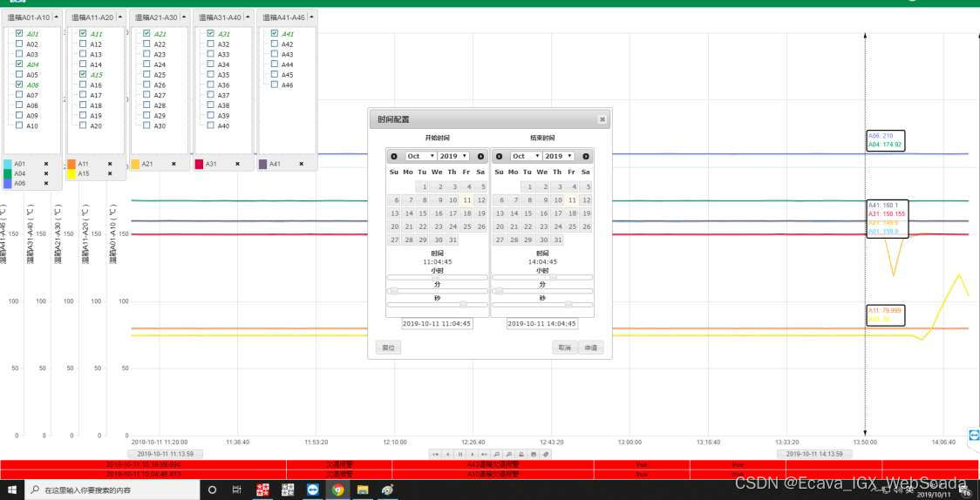Viewport: 980px width, 500px height.
Task: Uncheck the A01 checkbox
Action: (19, 34)
